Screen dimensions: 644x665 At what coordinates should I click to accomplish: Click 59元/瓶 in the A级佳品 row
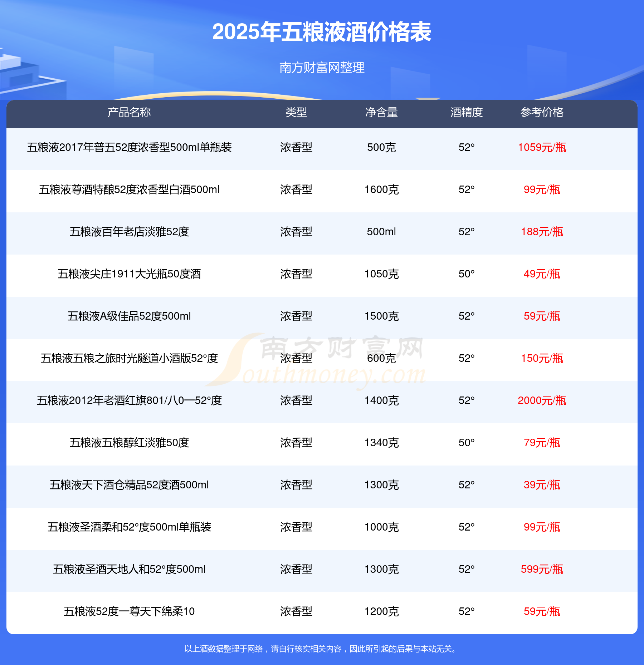click(542, 316)
